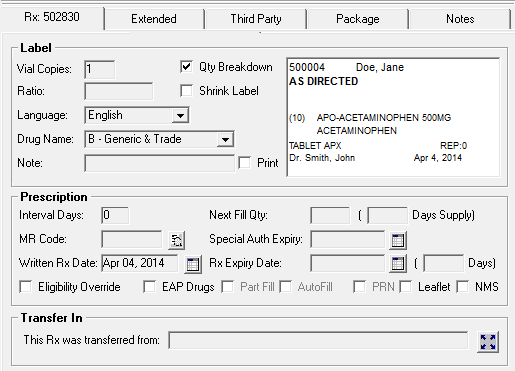Switch to the Notes tab
Screen dimensions: 515x371
point(460,19)
